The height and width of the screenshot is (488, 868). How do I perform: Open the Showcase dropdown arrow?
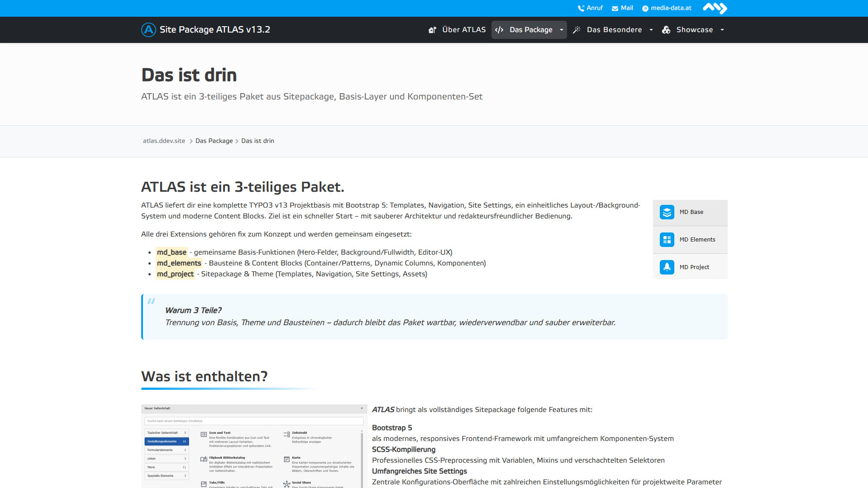click(x=722, y=30)
